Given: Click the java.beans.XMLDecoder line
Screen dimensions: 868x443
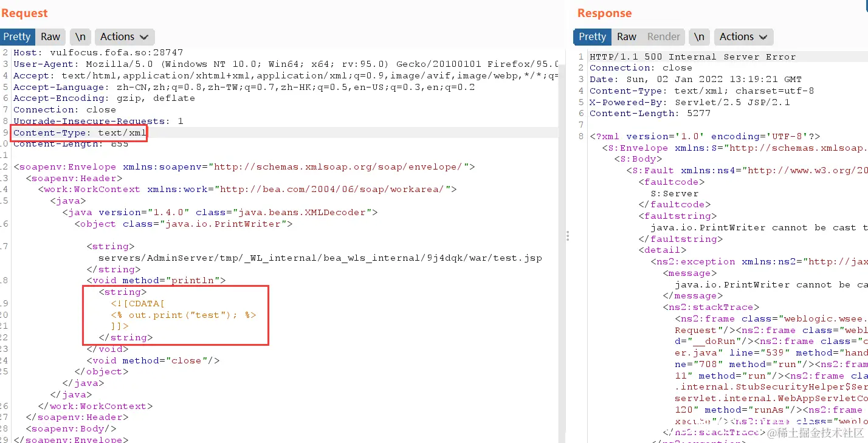Looking at the screenshot, I should point(219,212).
